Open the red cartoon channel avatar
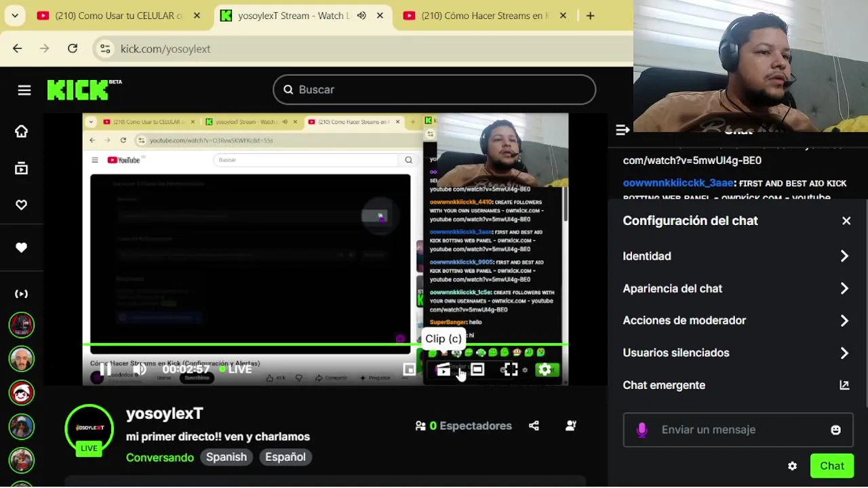The image size is (868, 488). 22,392
